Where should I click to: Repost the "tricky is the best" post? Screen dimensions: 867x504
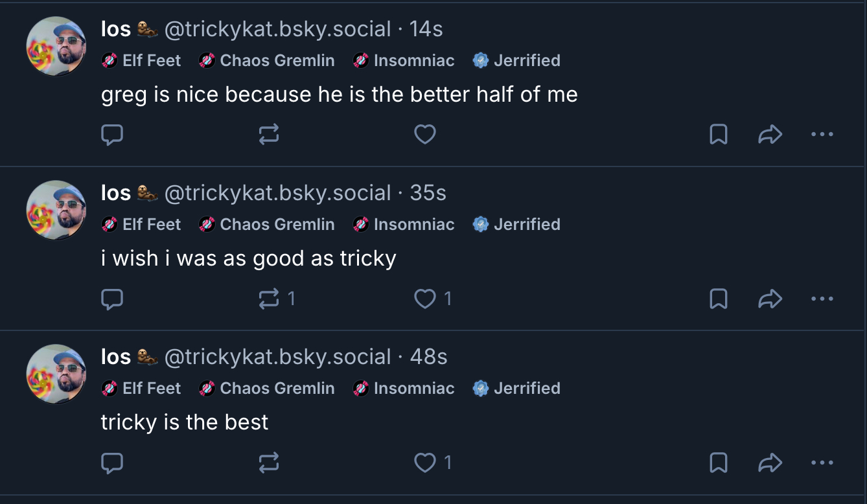pyautogui.click(x=269, y=463)
